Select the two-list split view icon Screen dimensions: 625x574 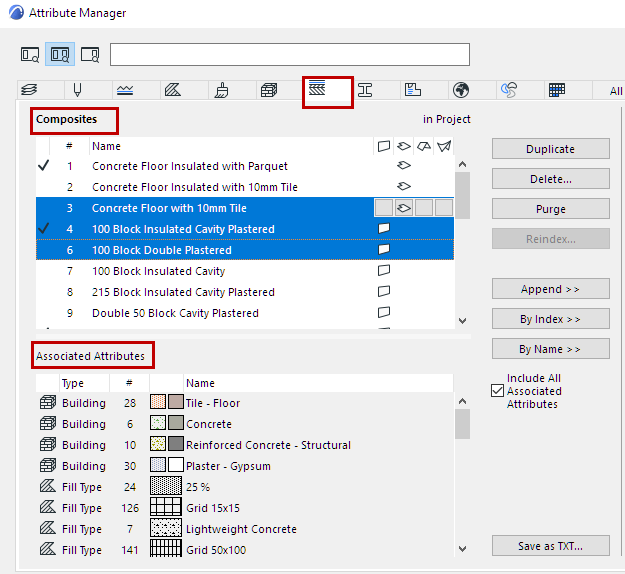(60, 54)
